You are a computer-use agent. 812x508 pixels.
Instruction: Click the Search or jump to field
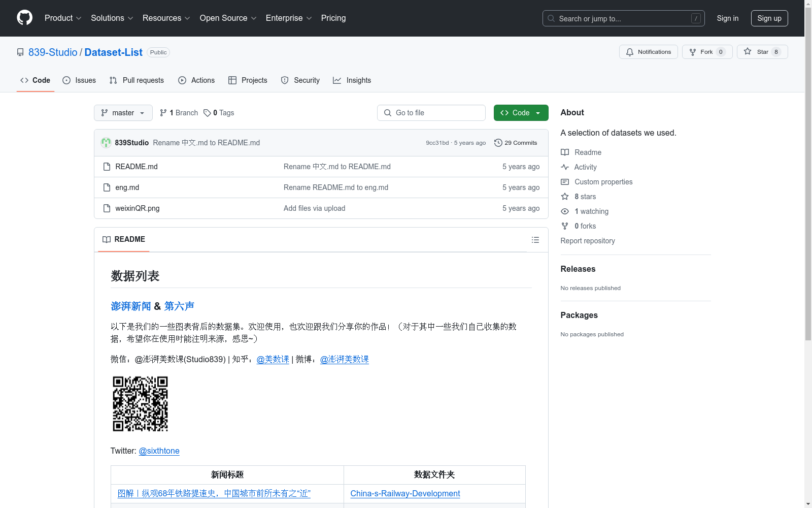[x=624, y=18]
